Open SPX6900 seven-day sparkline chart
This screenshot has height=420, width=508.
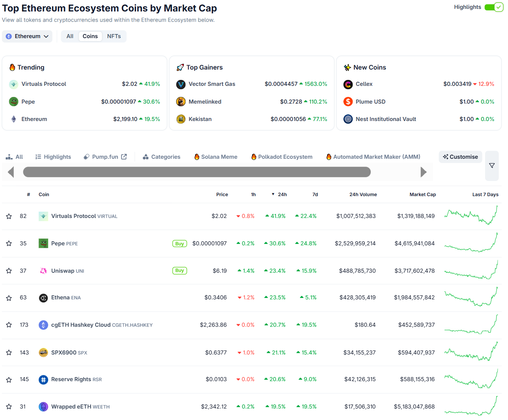pyautogui.click(x=471, y=352)
